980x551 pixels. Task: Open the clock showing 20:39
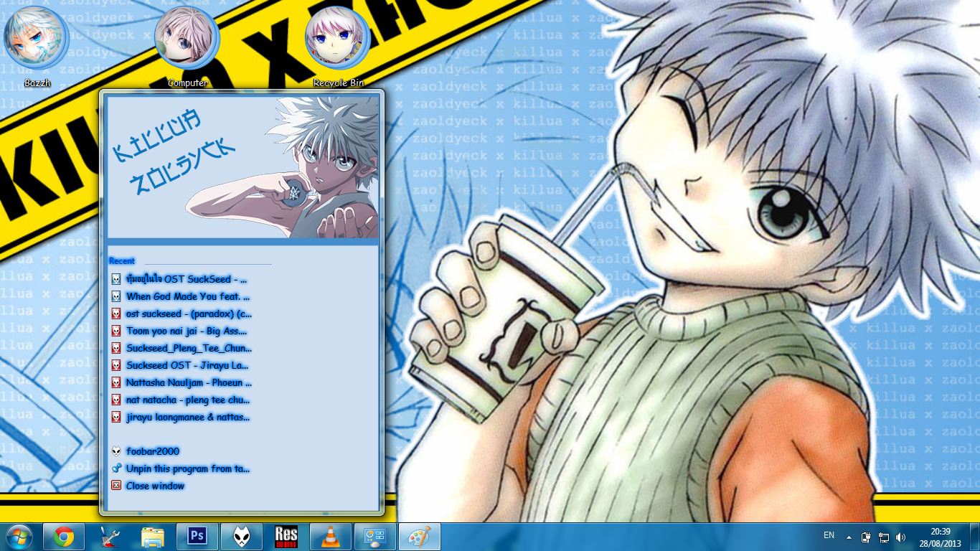click(x=941, y=537)
